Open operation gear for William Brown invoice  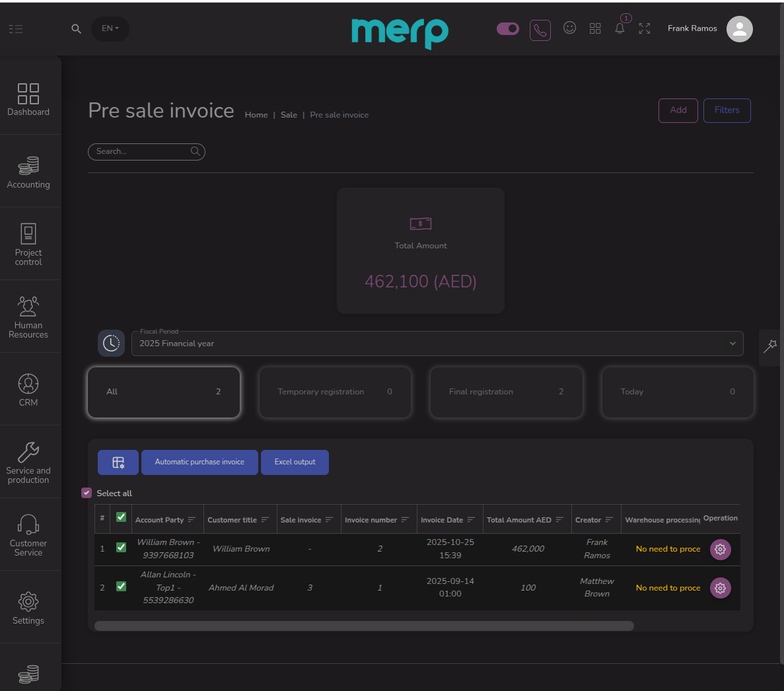tap(720, 550)
